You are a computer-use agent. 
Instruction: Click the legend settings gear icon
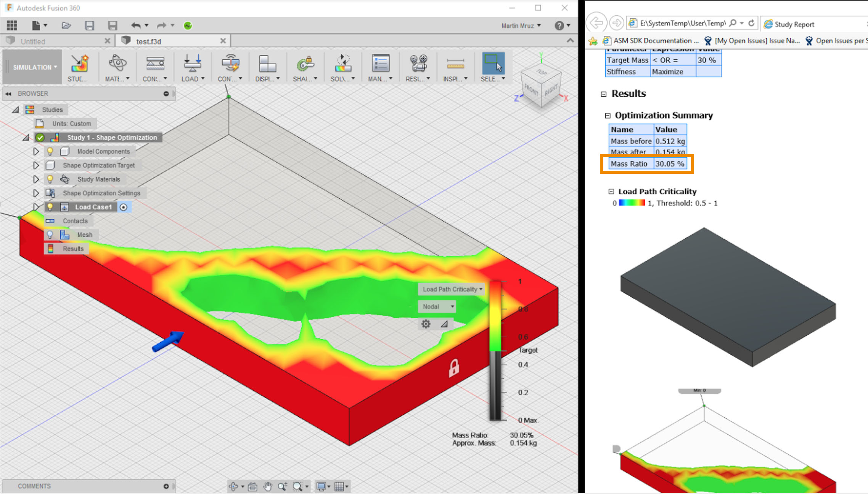(426, 324)
